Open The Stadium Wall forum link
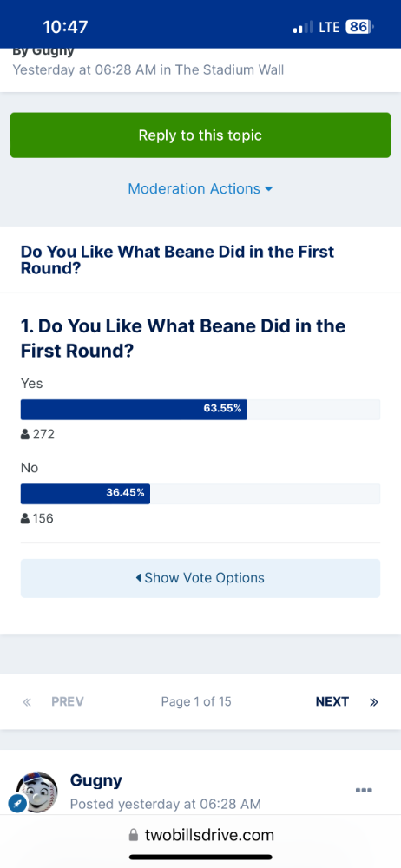Image resolution: width=401 pixels, height=868 pixels. tap(230, 70)
